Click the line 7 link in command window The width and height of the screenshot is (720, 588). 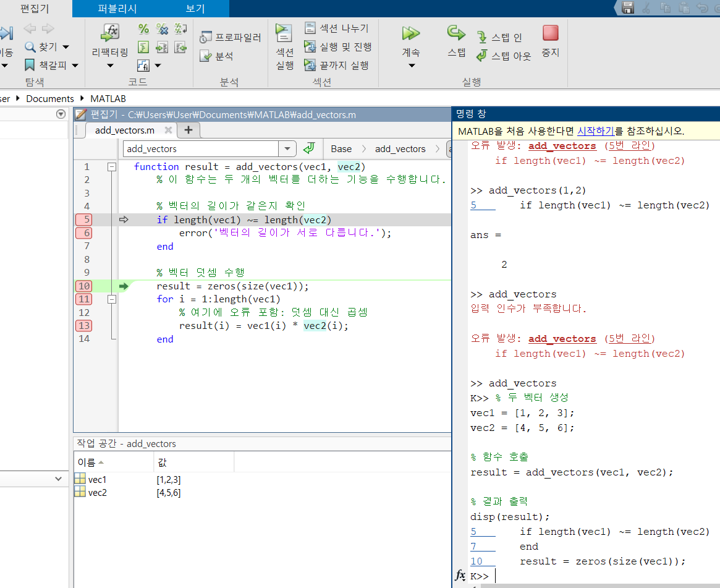(x=473, y=547)
